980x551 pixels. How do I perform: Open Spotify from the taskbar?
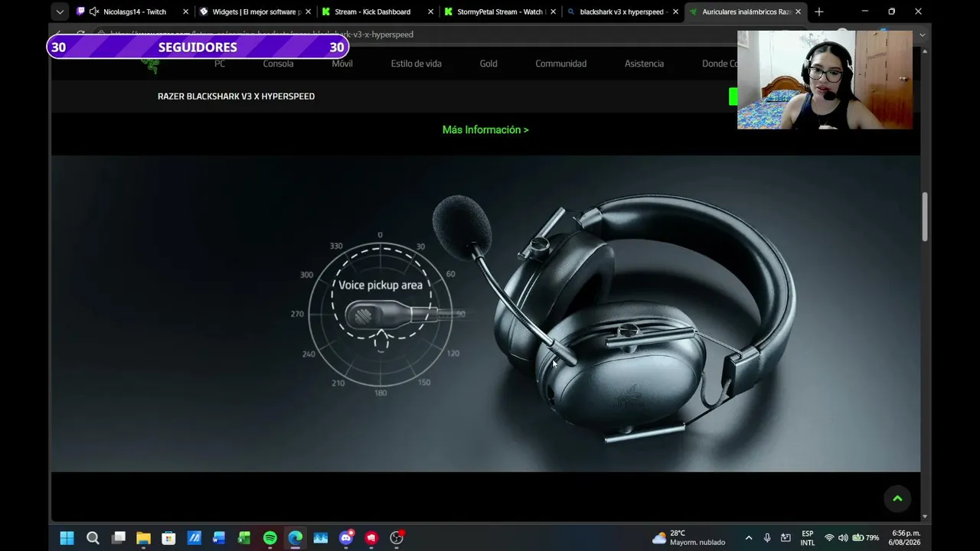[269, 538]
